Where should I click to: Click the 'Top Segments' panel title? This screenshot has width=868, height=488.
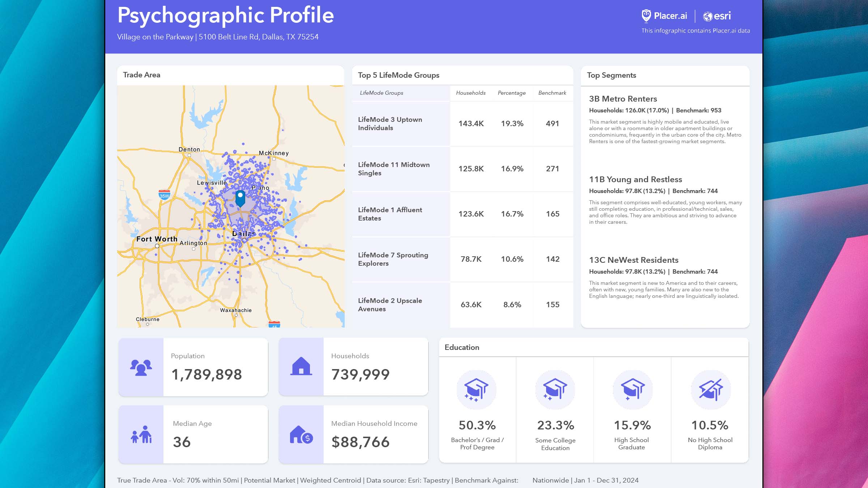611,75
